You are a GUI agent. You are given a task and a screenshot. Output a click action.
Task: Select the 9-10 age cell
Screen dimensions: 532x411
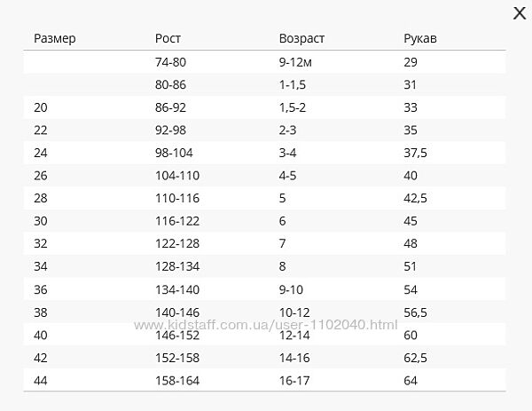291,288
